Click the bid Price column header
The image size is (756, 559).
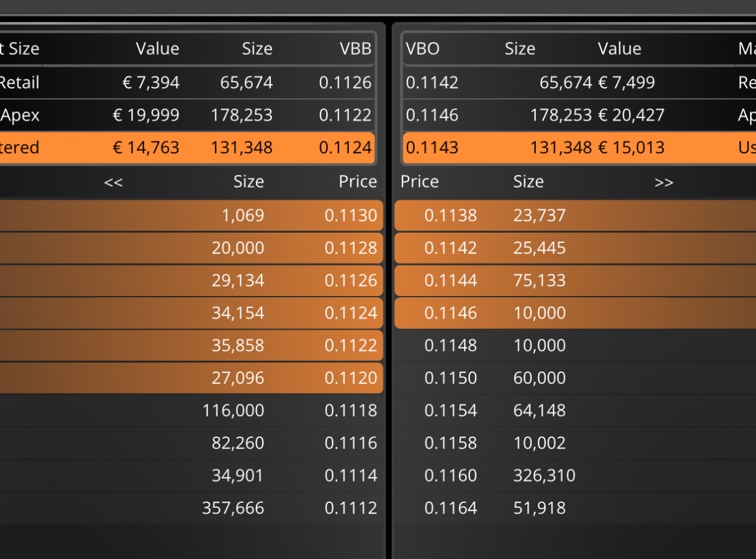pyautogui.click(x=358, y=182)
